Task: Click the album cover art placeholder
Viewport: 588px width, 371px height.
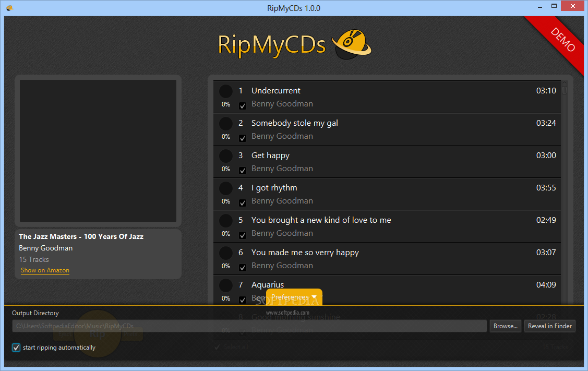Action: pyautogui.click(x=98, y=150)
